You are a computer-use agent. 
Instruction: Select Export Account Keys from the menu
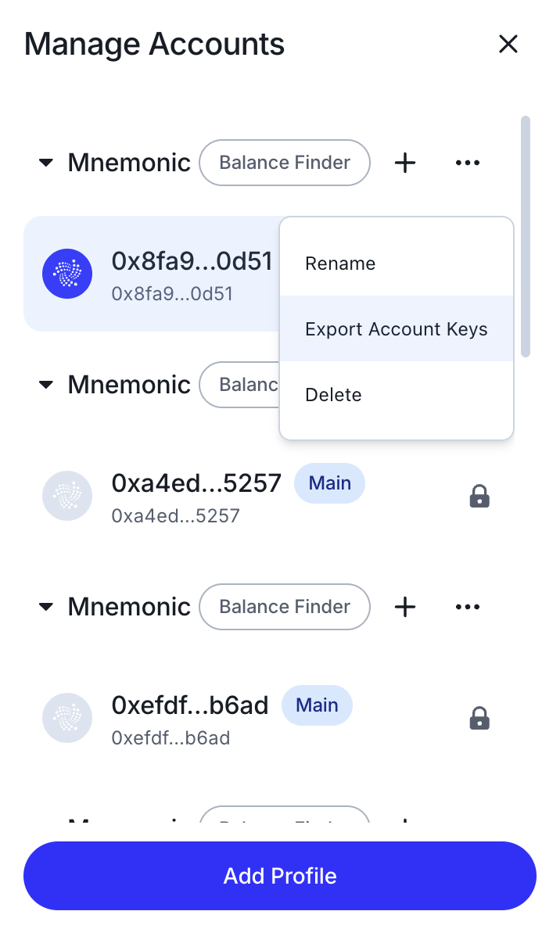tap(396, 328)
